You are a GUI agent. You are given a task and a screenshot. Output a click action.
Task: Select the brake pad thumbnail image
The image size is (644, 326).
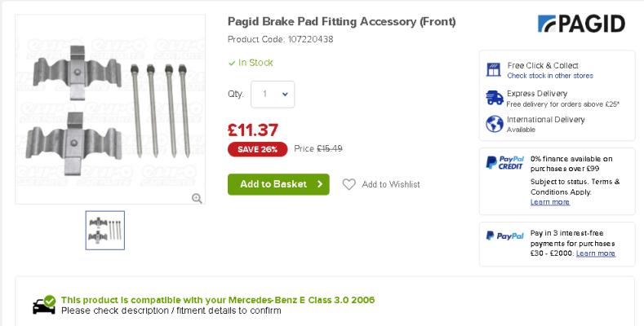(105, 230)
